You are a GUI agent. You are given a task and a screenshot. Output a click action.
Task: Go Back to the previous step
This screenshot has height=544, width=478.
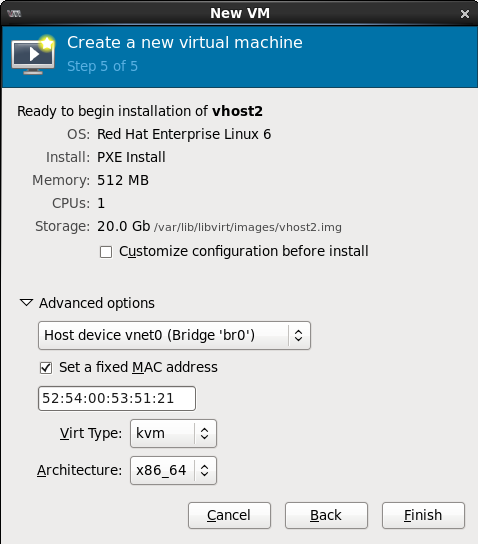(326, 515)
